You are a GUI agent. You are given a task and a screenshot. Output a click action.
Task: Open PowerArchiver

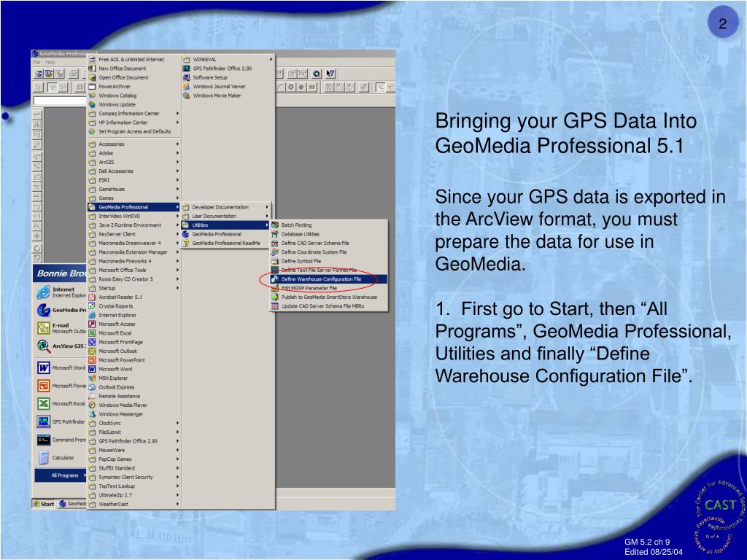pos(134,86)
